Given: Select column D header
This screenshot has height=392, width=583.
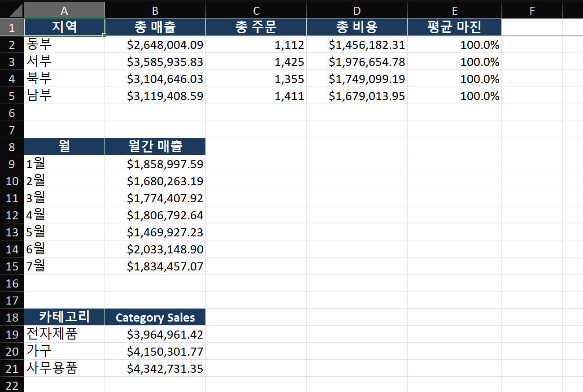Looking at the screenshot, I should pos(357,10).
